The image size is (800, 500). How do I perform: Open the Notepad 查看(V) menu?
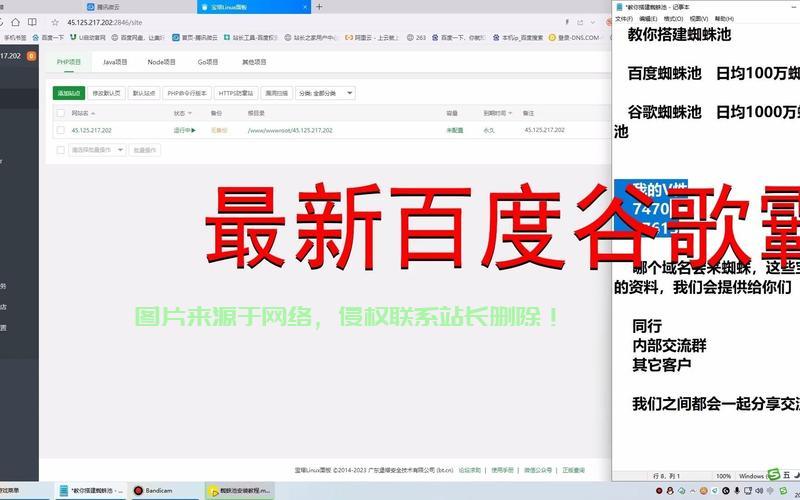click(x=698, y=19)
